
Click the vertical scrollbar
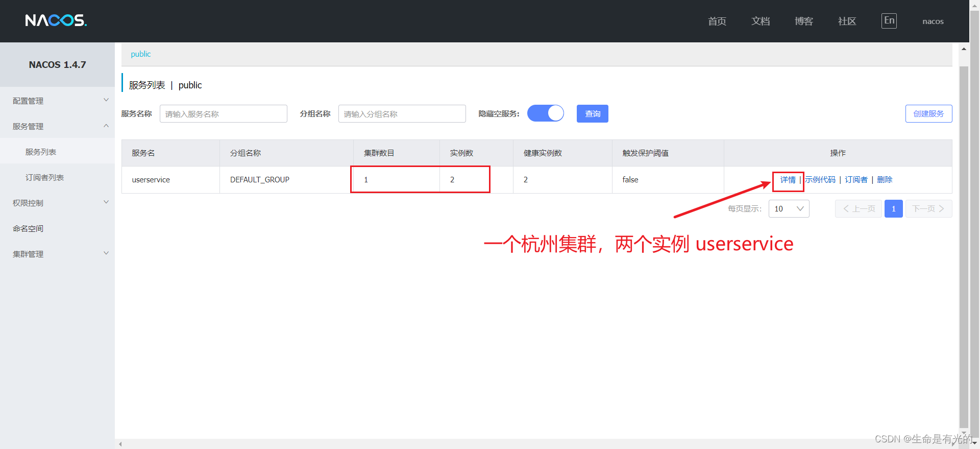pos(964,248)
